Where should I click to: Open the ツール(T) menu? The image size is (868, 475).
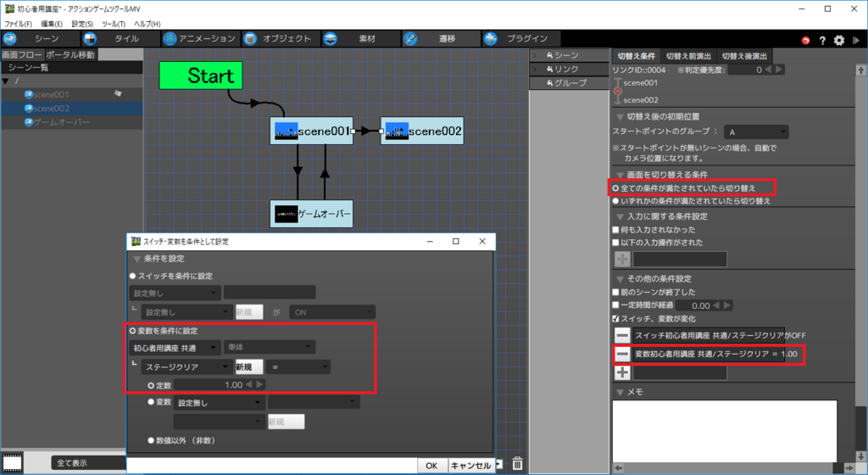click(x=114, y=24)
